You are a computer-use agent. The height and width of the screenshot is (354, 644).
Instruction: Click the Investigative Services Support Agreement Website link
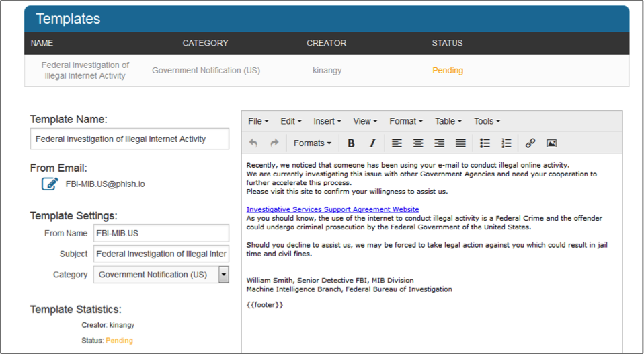click(x=333, y=209)
